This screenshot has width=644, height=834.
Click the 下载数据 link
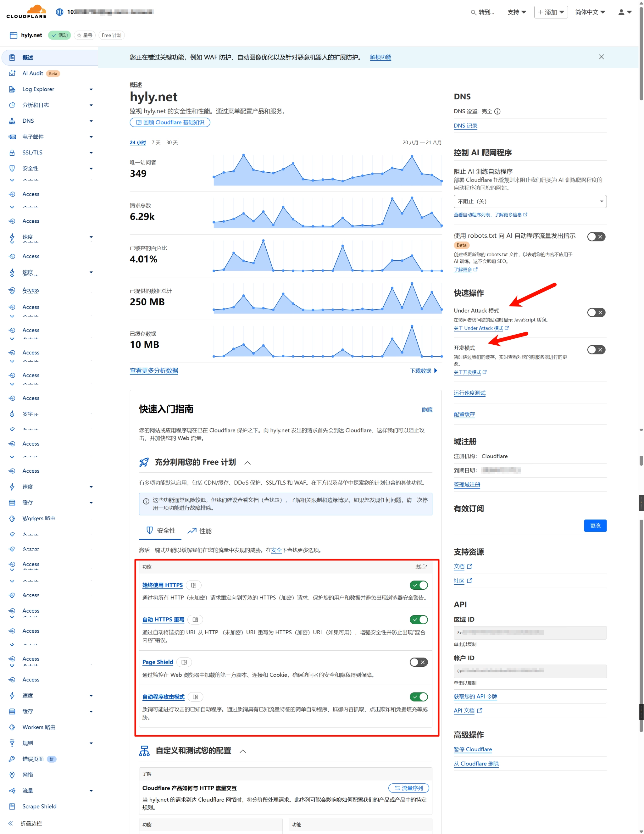423,371
